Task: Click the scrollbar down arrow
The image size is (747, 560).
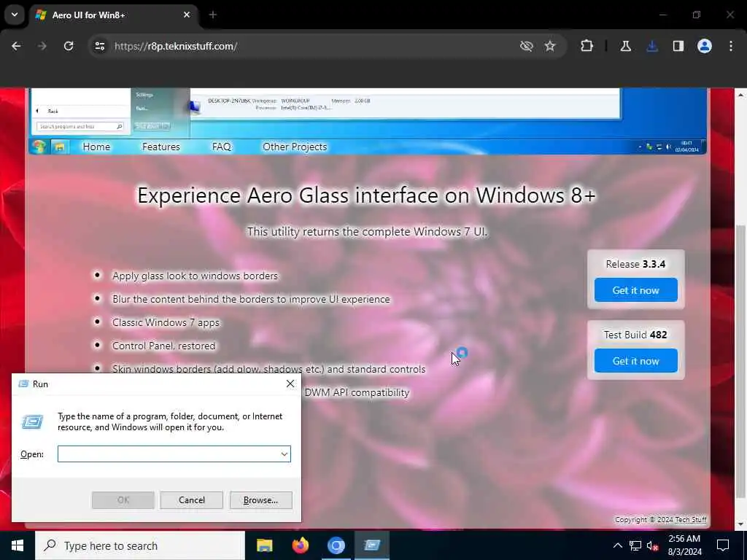Action: coord(740,524)
